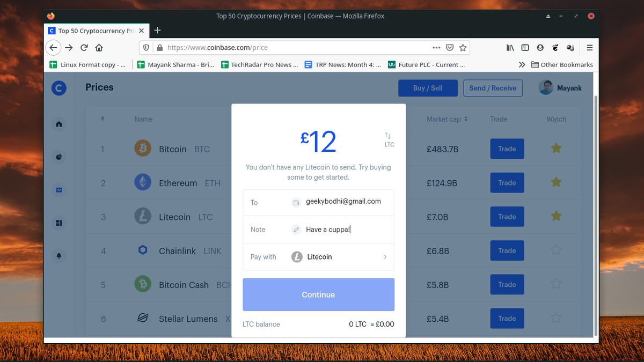The width and height of the screenshot is (644, 362).
Task: Expand the Pay with Litecoin option
Action: coord(385,257)
